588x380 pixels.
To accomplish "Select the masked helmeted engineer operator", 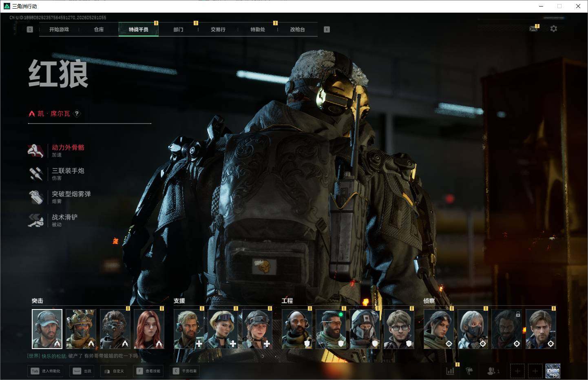I will (365, 329).
